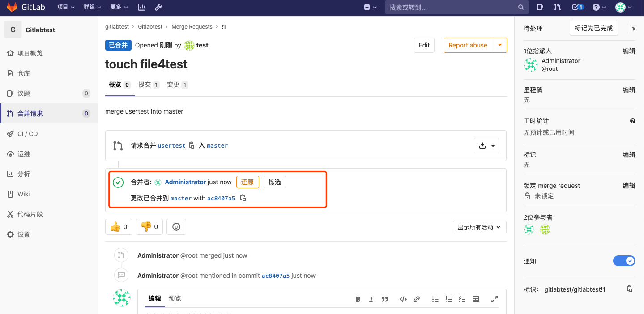644x314 pixels.
Task: Open the Report abuse dropdown arrow
Action: 499,45
